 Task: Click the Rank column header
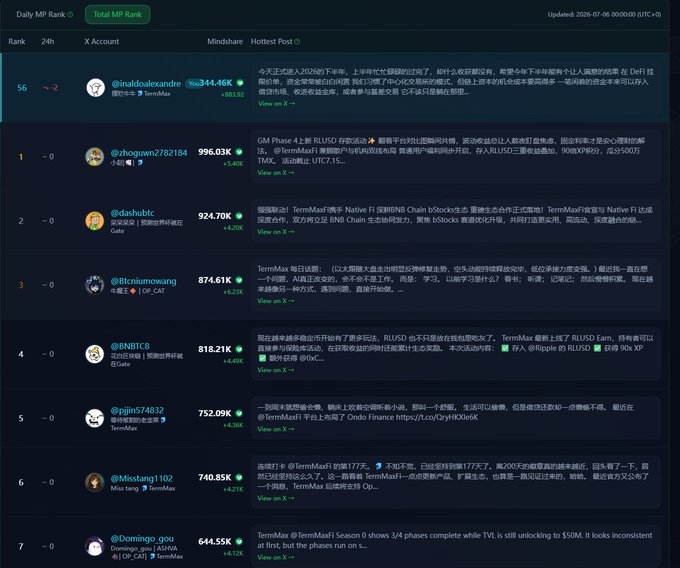click(x=16, y=42)
